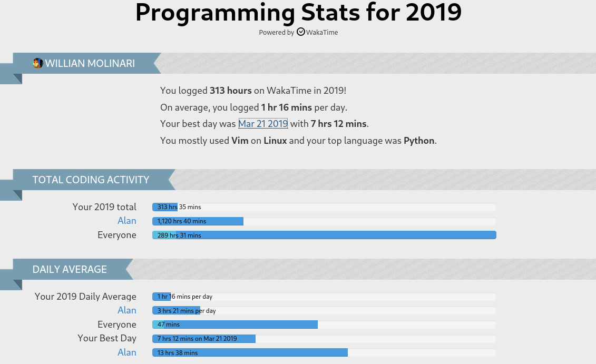Click the WILLIAN MOLINARI banner name
The image size is (596, 364).
[x=90, y=63]
